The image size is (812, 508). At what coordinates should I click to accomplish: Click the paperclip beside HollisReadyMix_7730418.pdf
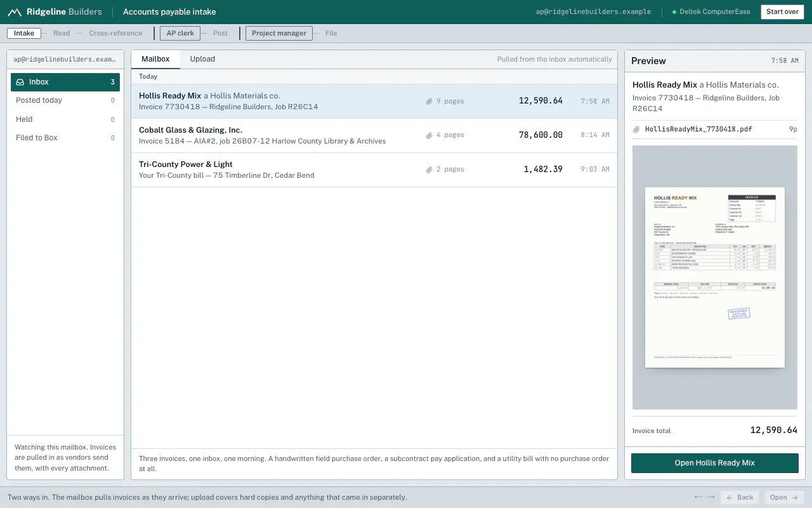[636, 130]
